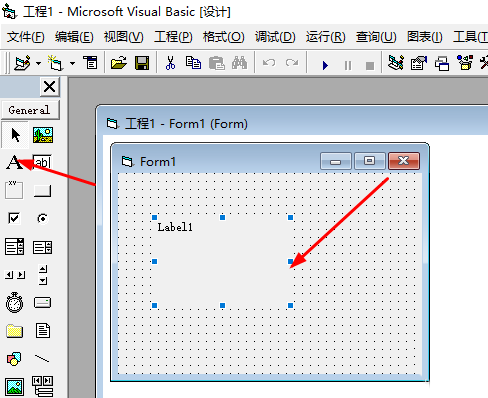Click the End stop button
The image size is (488, 398).
pos(370,66)
